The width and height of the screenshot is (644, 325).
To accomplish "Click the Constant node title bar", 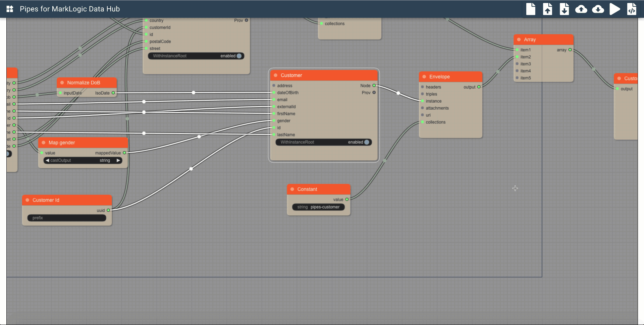I will [319, 189].
